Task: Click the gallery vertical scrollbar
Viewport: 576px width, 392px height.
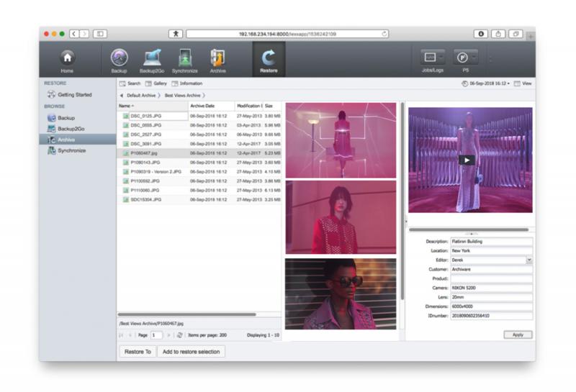Action: tap(402, 201)
